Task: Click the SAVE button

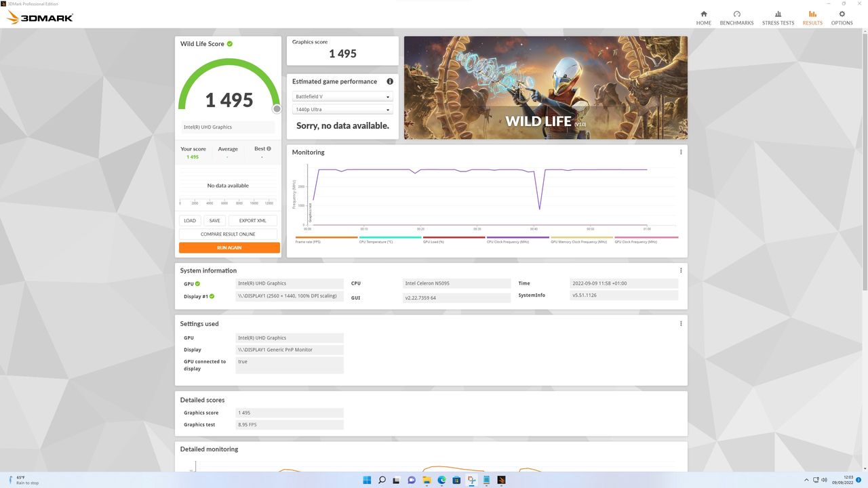Action: pos(214,220)
